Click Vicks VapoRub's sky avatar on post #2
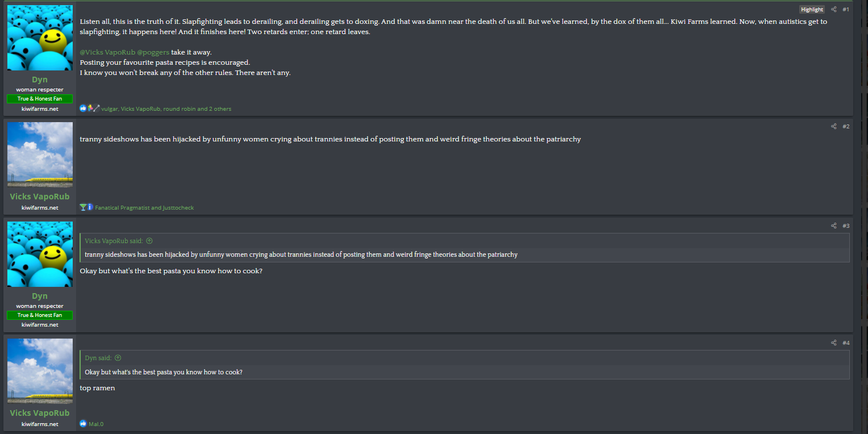The height and width of the screenshot is (434, 868). (40, 155)
